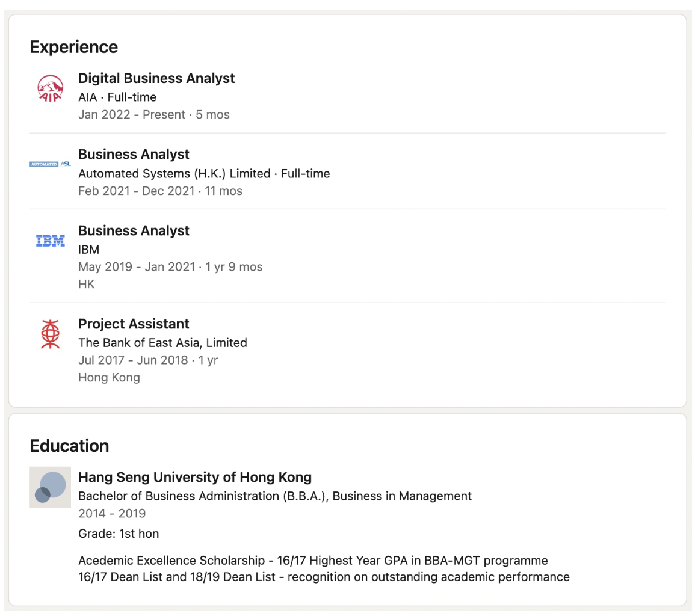Screen dimensions: 698x616
Task: Select the 16/17 Dean List line
Action: point(324,577)
